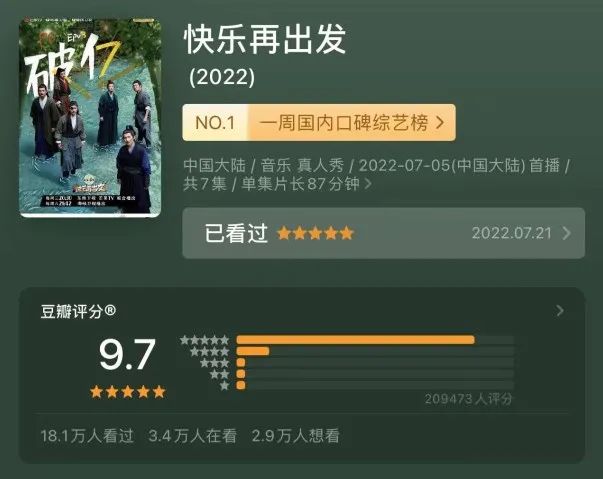Open 209473人评分 rater count

pos(469,399)
